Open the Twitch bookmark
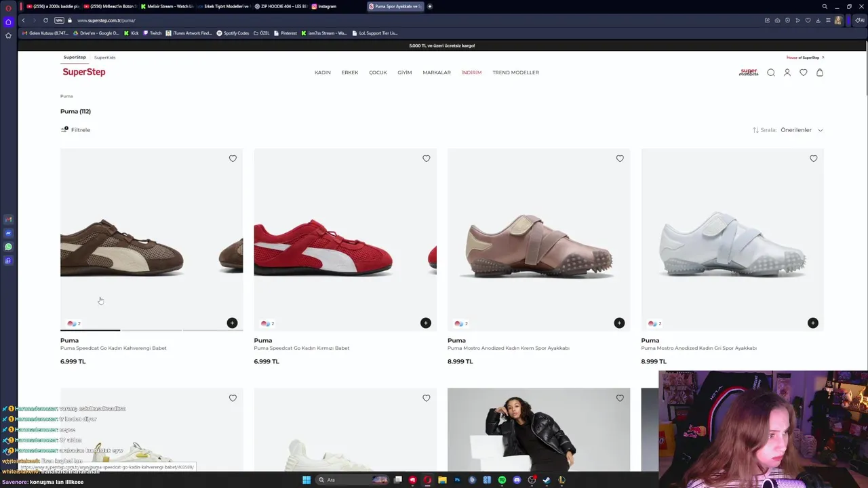The image size is (868, 488). click(x=153, y=33)
